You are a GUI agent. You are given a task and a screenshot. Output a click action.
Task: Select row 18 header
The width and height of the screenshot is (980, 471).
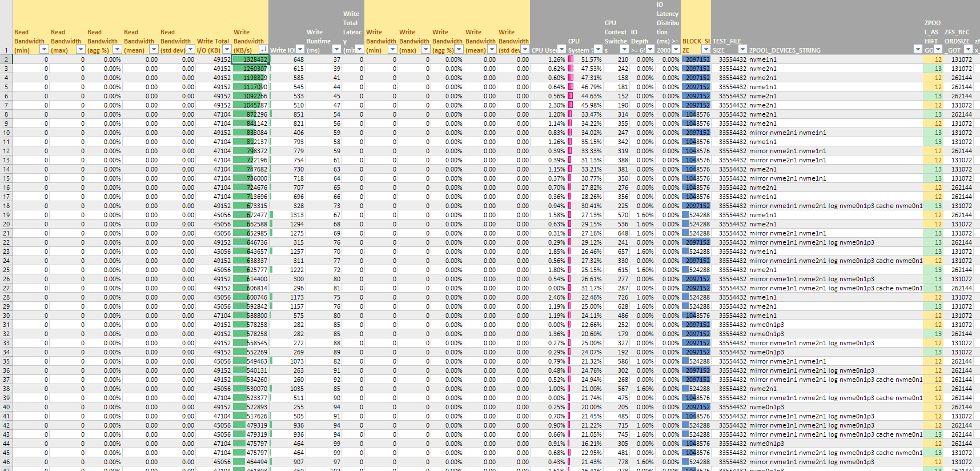[6, 206]
